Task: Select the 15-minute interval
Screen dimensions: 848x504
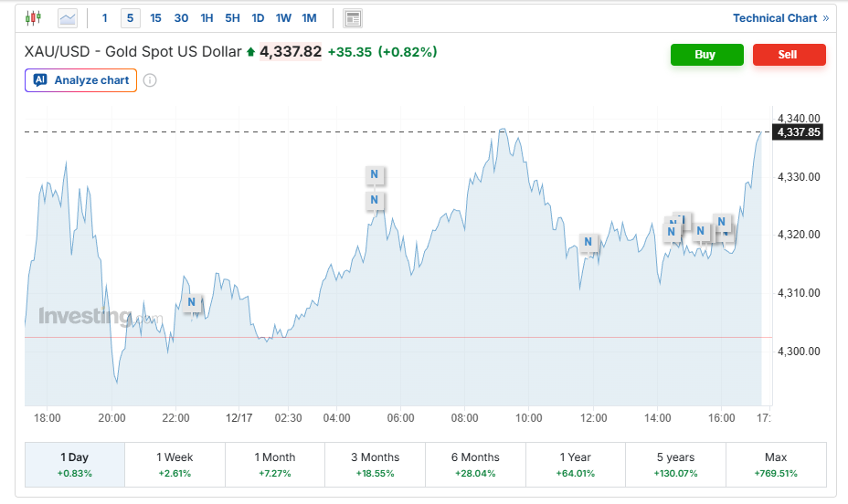Action: tap(155, 17)
